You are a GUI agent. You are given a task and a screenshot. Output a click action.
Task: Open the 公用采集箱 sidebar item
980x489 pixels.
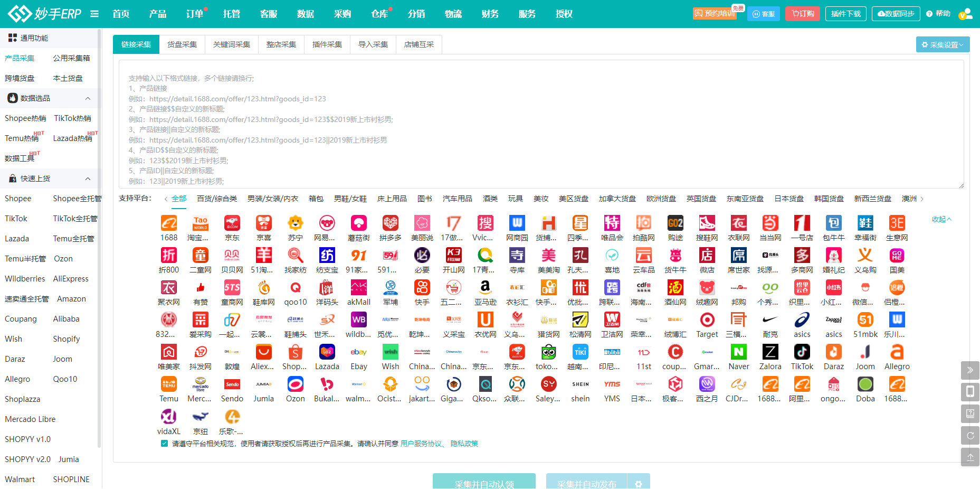tap(71, 58)
